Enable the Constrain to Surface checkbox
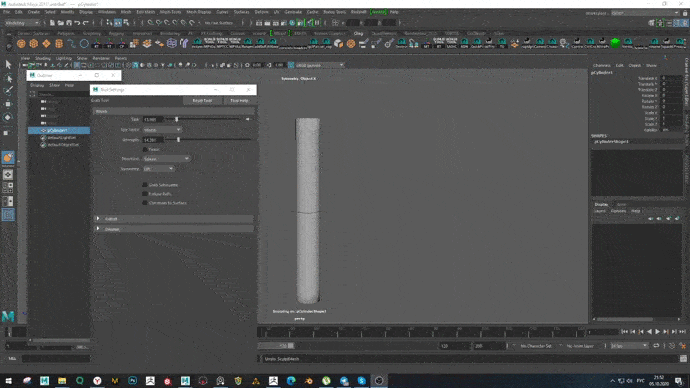This screenshot has height=388, width=690. point(145,203)
